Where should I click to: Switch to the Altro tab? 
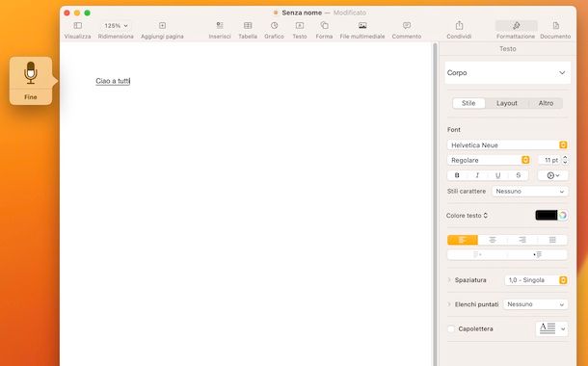point(546,103)
